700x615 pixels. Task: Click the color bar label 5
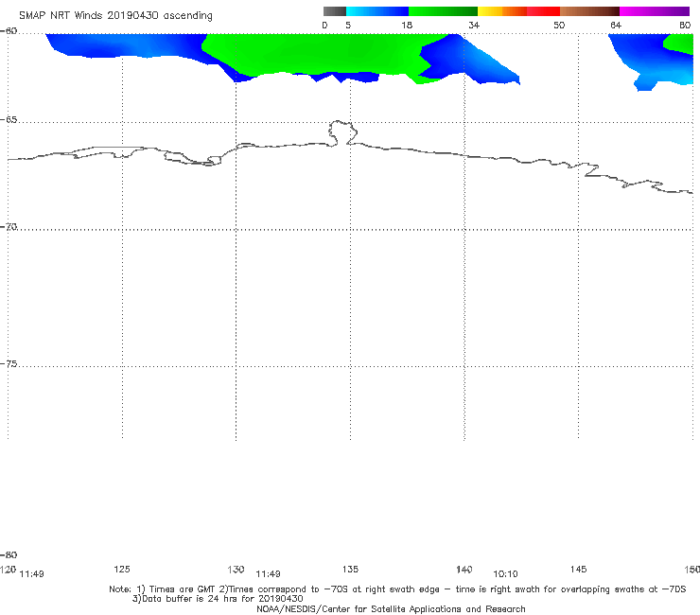[348, 25]
